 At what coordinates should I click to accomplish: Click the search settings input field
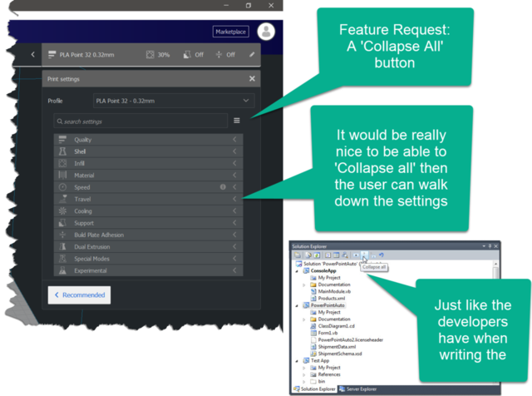(x=140, y=121)
